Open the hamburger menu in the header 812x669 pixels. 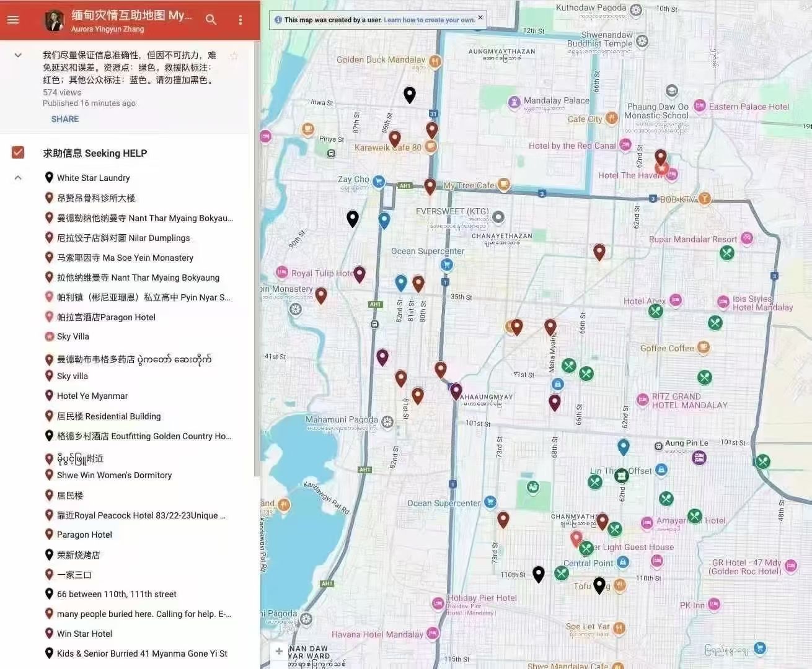pos(13,20)
